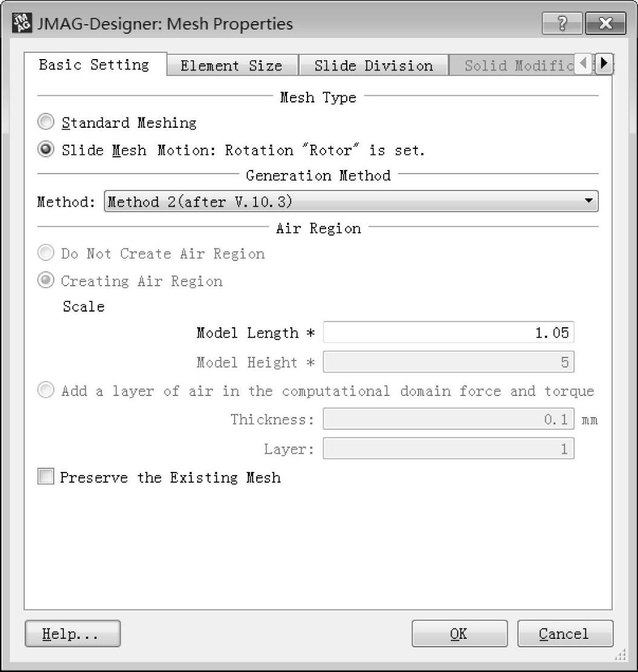
Task: Click the question mark help button in title bar
Action: click(x=561, y=23)
